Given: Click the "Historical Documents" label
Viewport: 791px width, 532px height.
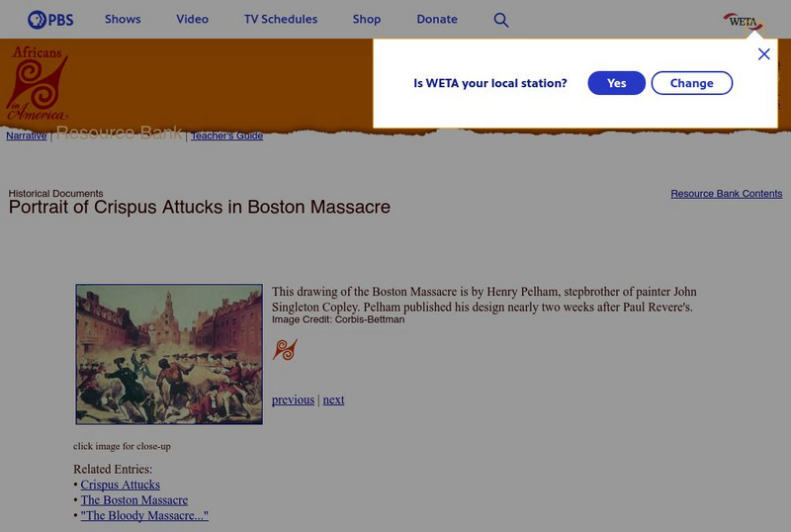Looking at the screenshot, I should [x=55, y=193].
